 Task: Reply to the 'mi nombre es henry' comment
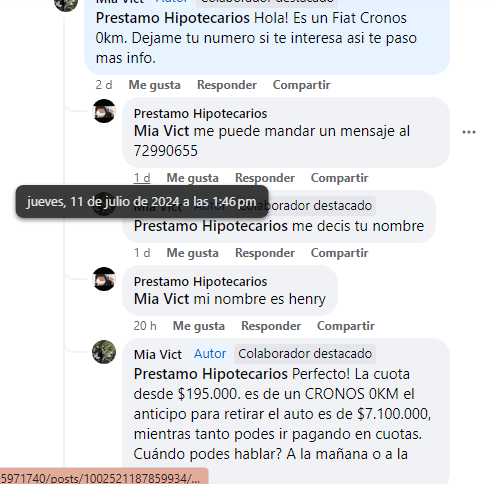[x=271, y=326]
